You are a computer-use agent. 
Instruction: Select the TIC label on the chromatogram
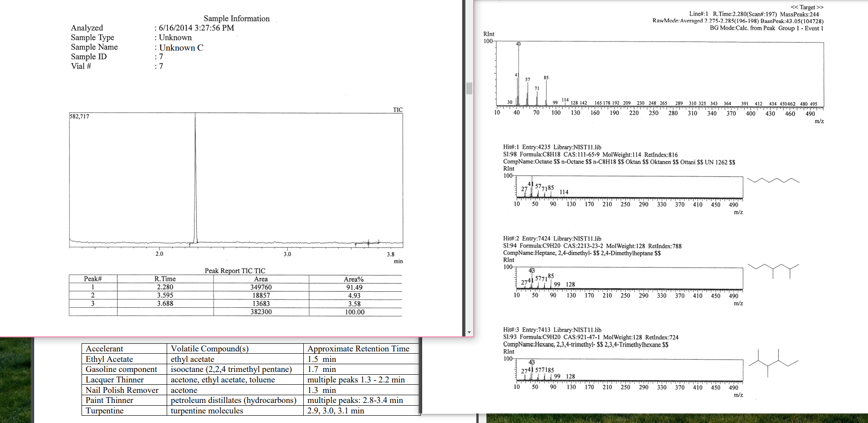[397, 110]
